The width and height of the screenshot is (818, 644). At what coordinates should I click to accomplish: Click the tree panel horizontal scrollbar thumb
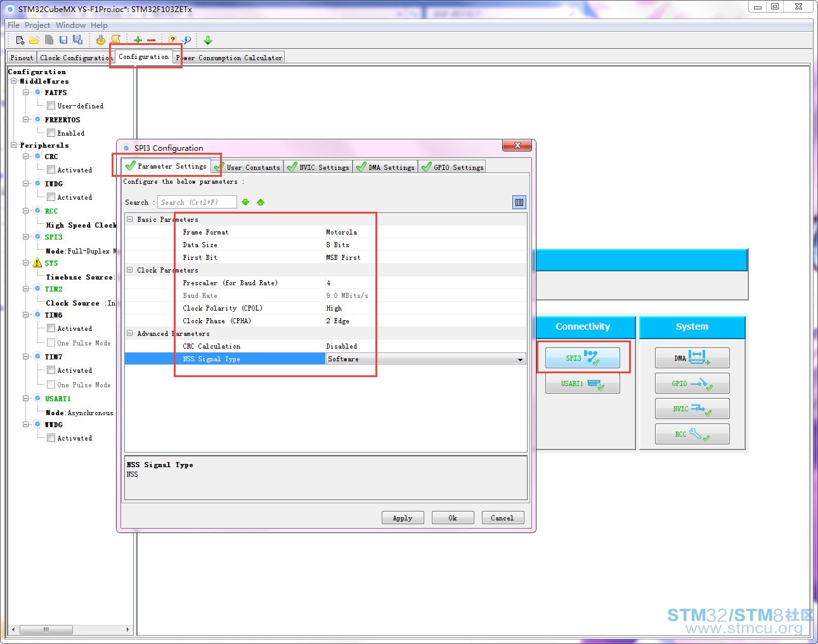click(x=46, y=629)
